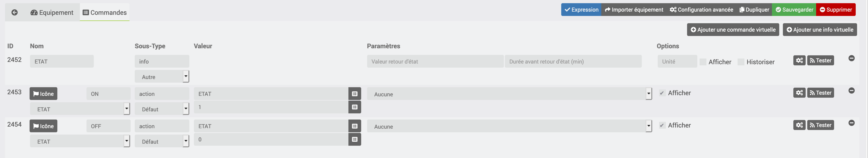
Task: Remove ON command with minus icon
Action: pos(851,91)
